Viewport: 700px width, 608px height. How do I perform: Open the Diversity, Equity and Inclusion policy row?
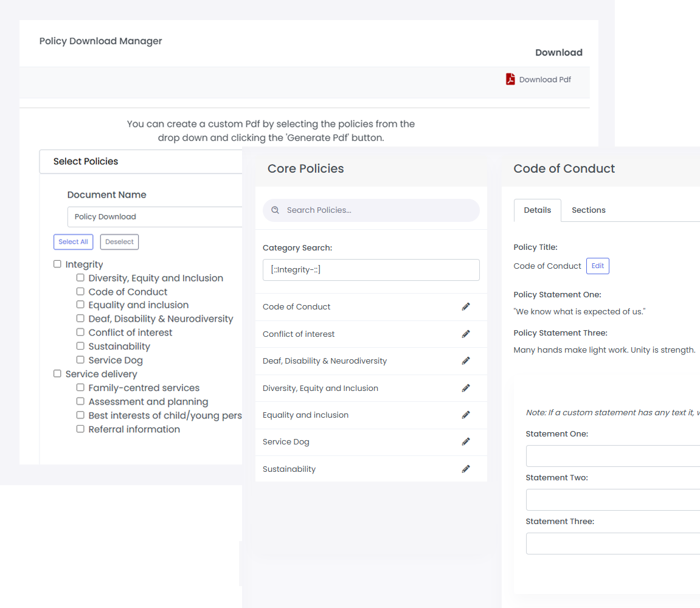click(371, 388)
